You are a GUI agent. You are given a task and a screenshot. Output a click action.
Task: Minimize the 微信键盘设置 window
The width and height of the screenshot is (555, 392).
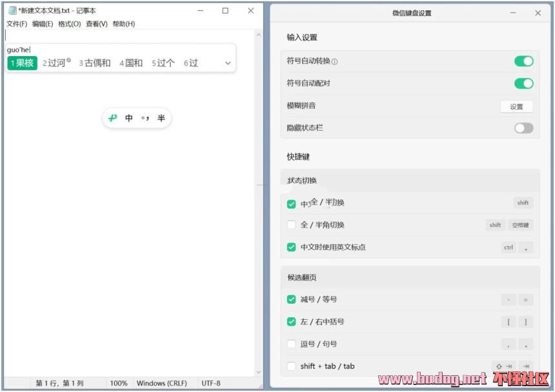click(x=513, y=13)
